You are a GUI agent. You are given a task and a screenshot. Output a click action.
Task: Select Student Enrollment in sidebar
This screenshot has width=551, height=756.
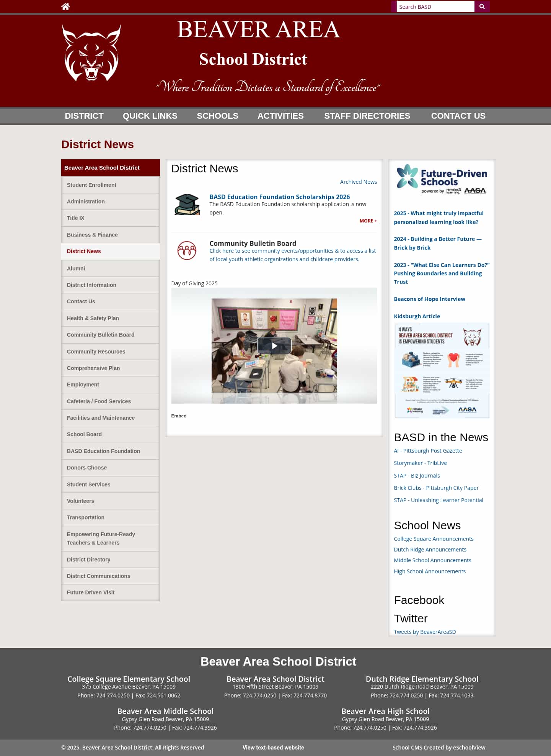click(111, 185)
